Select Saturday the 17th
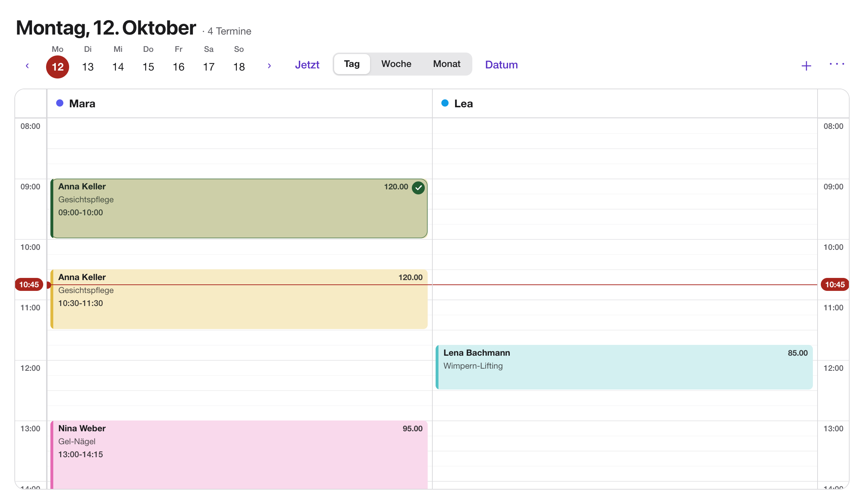 click(x=209, y=67)
